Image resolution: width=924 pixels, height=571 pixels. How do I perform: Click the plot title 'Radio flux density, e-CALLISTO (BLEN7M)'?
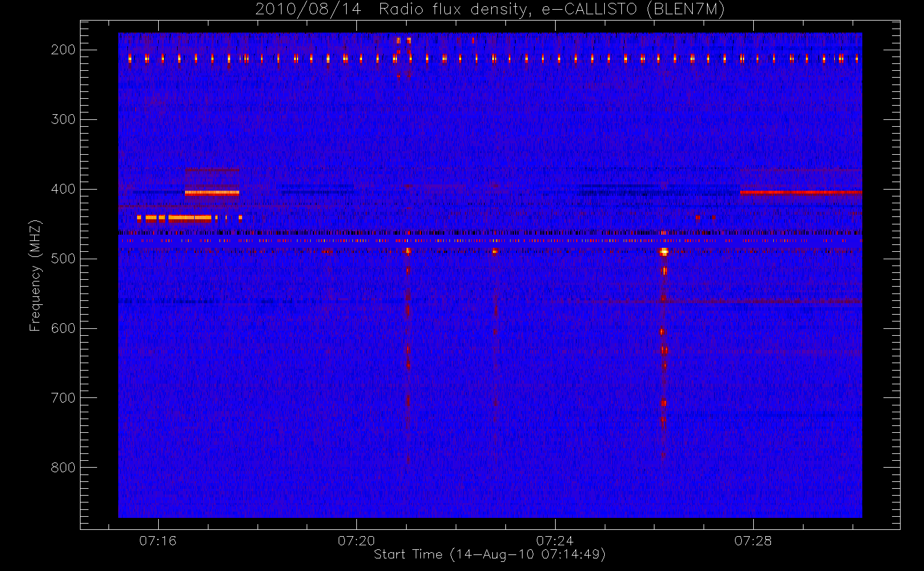(x=552, y=10)
